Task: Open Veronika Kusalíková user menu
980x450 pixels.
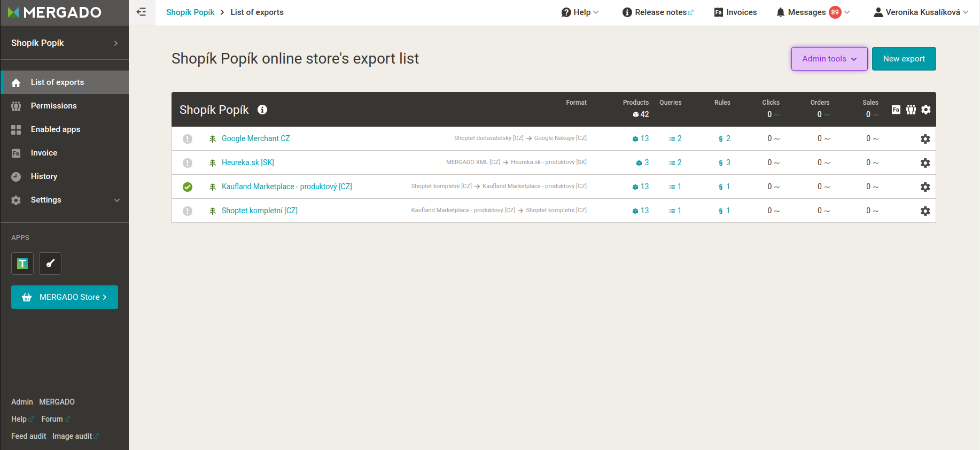Action: point(921,12)
